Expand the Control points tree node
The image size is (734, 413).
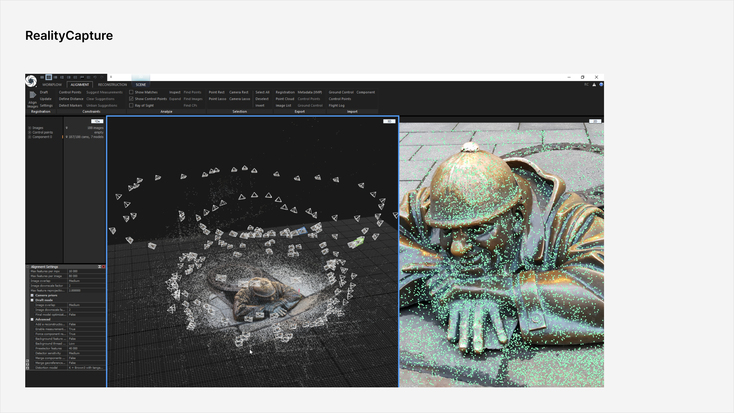point(29,133)
